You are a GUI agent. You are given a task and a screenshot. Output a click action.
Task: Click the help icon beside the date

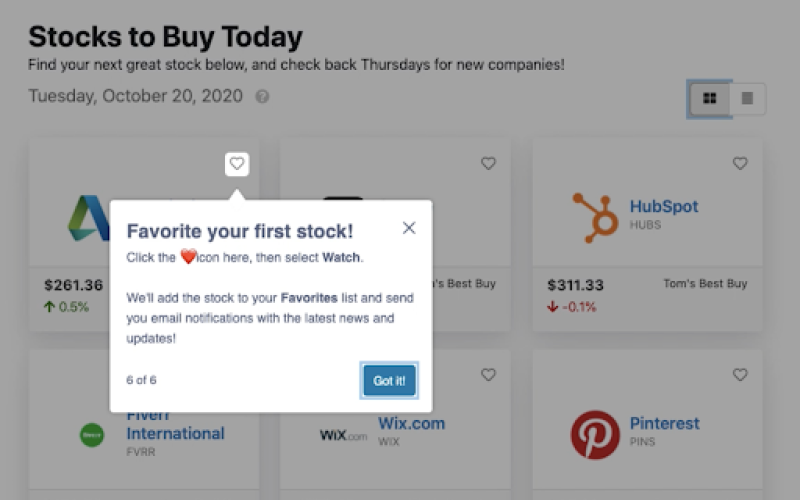point(262,97)
